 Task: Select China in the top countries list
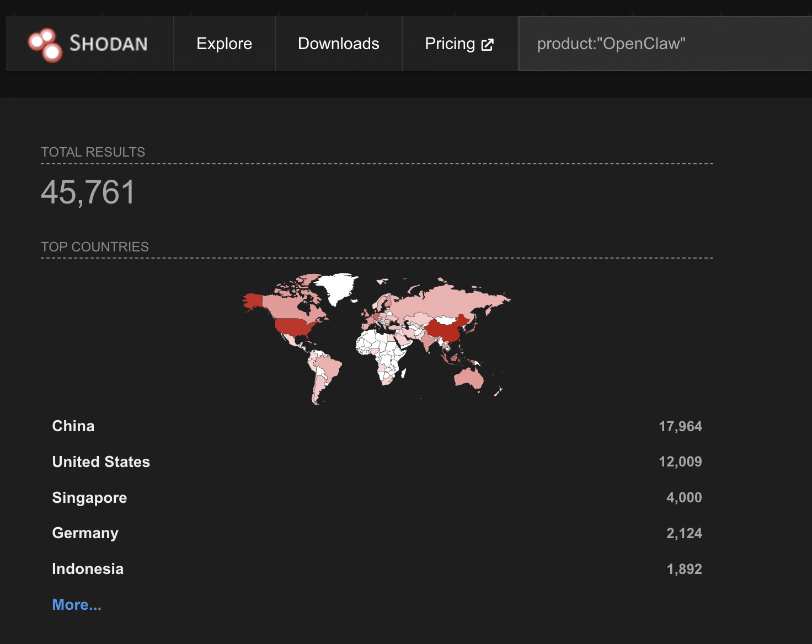[x=73, y=426]
